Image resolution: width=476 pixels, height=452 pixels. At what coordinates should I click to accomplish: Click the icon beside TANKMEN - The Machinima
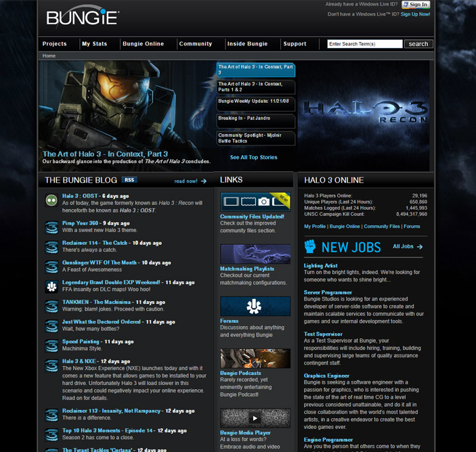(x=51, y=307)
